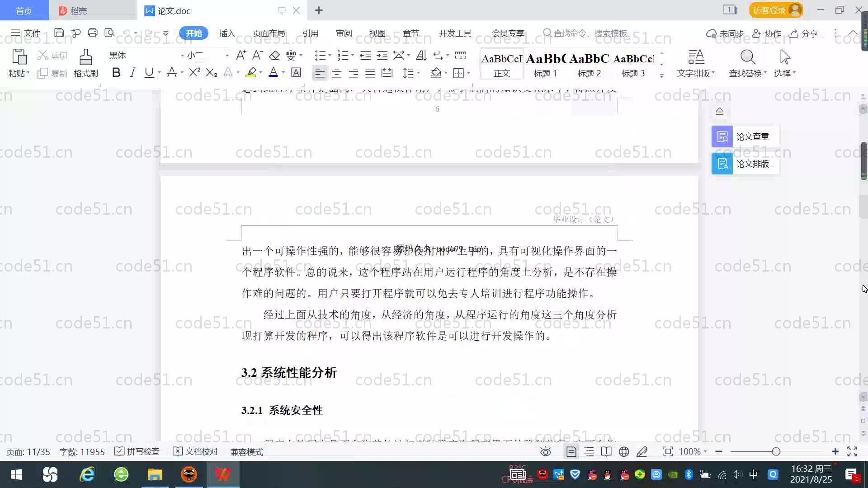Image resolution: width=868 pixels, height=488 pixels.
Task: Increase paragraph indent
Action: click(382, 55)
